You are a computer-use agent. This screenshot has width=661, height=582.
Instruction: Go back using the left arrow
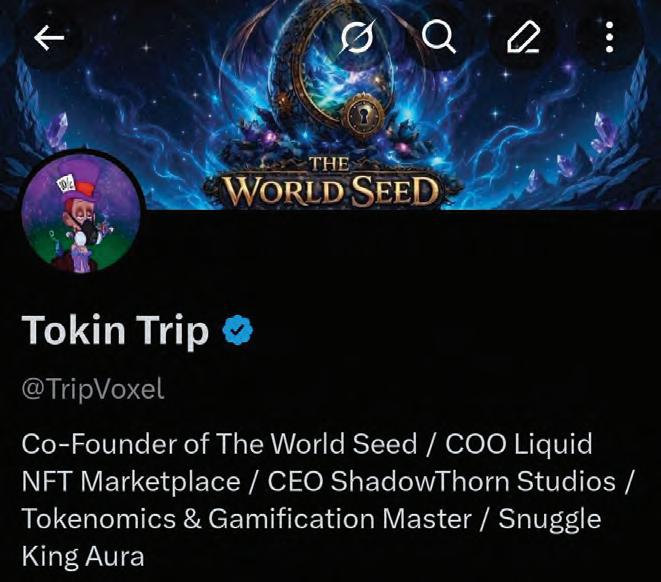[x=49, y=38]
